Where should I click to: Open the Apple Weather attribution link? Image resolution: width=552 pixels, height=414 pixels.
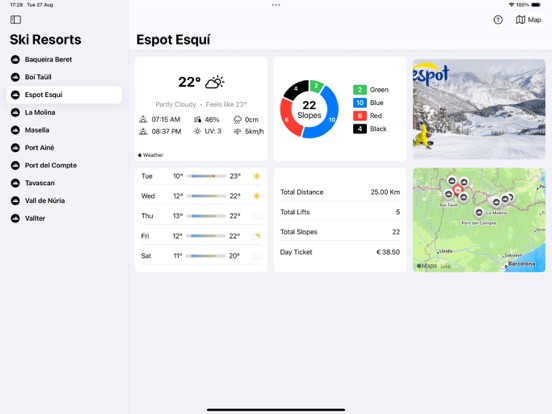(x=151, y=155)
